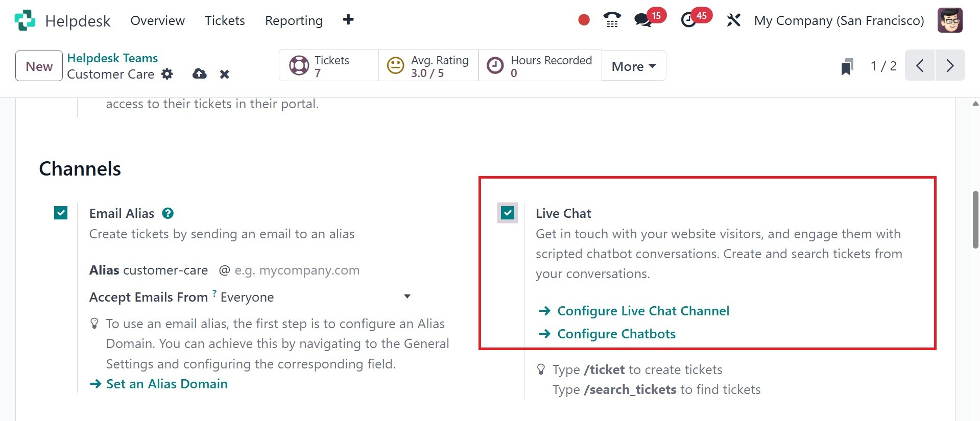Uncheck the Email Alias checkbox

coord(61,213)
